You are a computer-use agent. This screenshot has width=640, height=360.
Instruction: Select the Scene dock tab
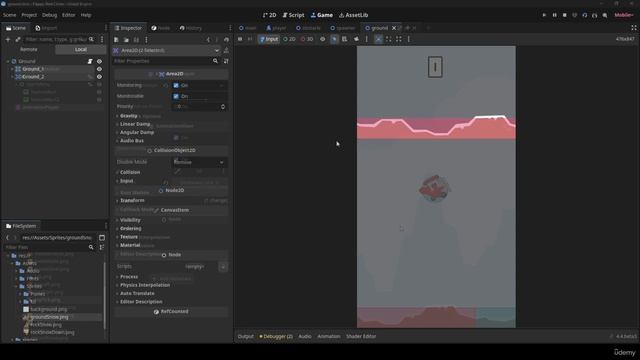coord(16,28)
